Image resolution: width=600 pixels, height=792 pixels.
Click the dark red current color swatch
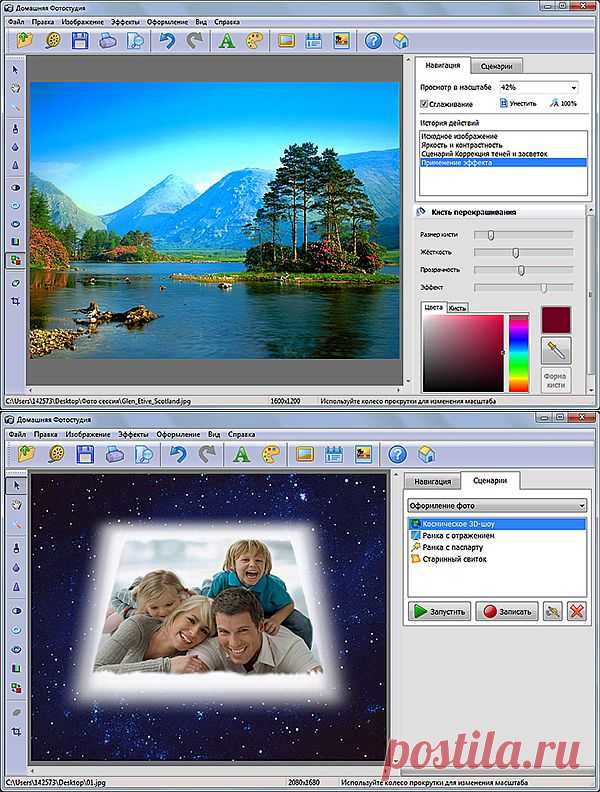click(556, 320)
